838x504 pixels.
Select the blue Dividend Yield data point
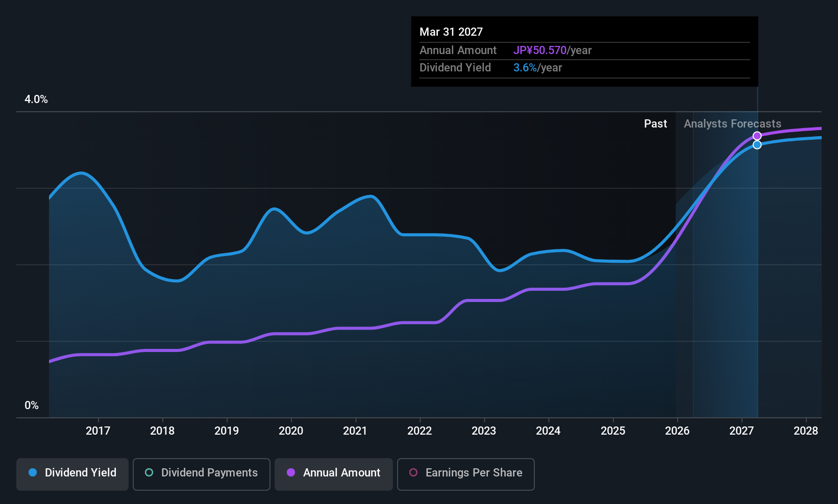tap(757, 145)
